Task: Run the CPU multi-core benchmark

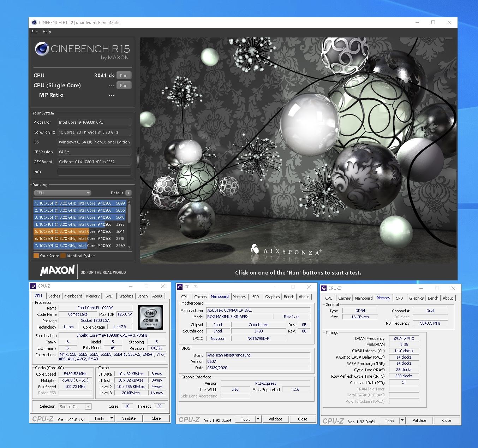Action: 124,76
